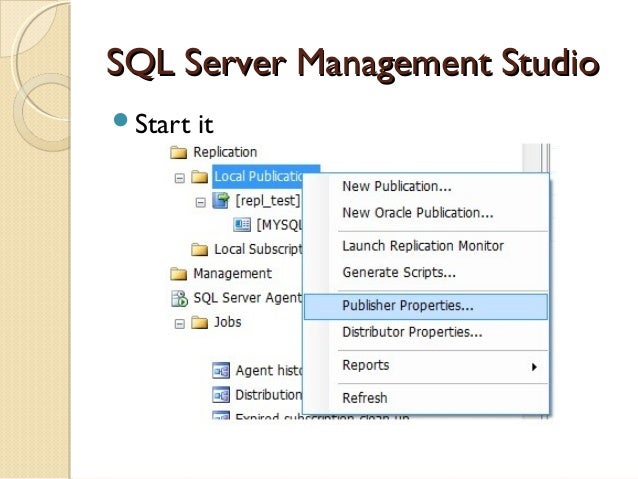Choose Refresh in context menu
Screen dimensions: 638x479
pos(426,398)
